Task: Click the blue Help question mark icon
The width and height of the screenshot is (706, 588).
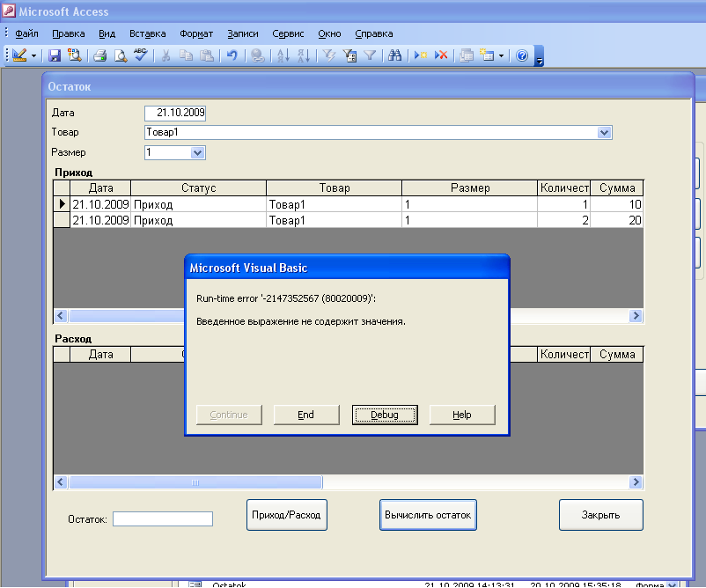Action: coord(522,55)
